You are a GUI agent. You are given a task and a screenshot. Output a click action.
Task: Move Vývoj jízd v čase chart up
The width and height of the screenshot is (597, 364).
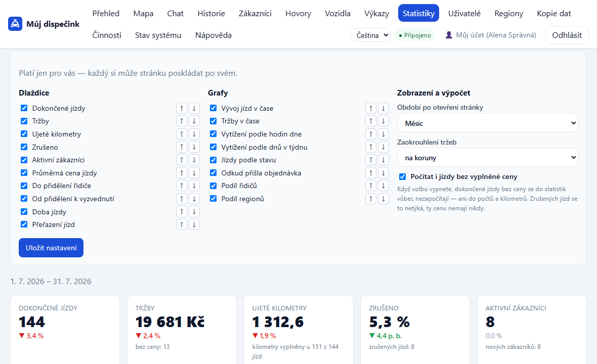click(371, 108)
